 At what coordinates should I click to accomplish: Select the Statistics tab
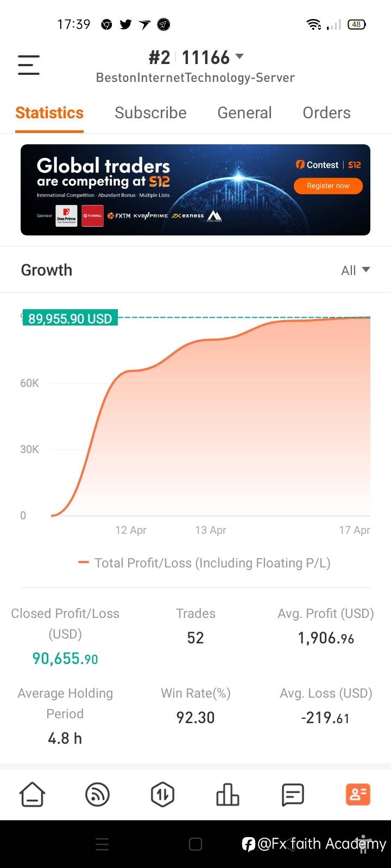[x=49, y=113]
